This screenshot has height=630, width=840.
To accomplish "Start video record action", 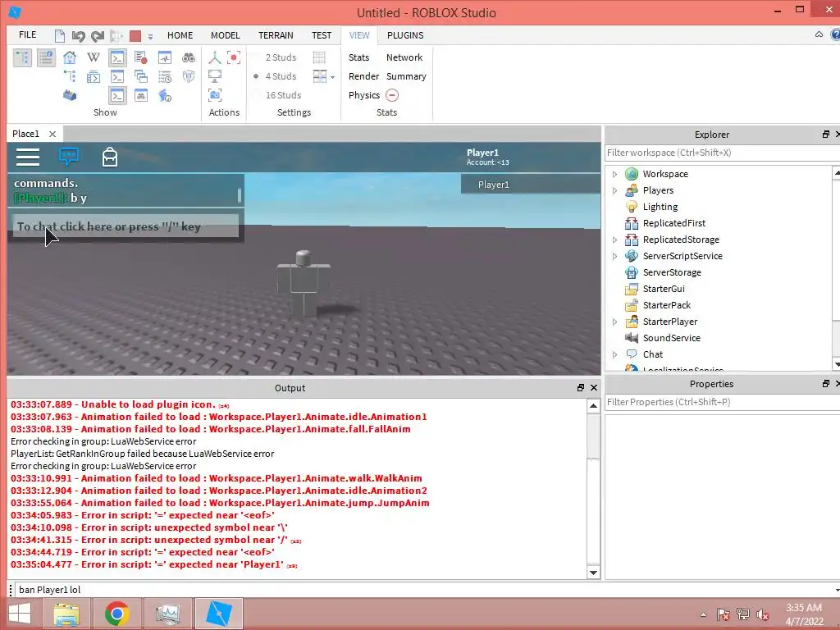I will coord(234,57).
